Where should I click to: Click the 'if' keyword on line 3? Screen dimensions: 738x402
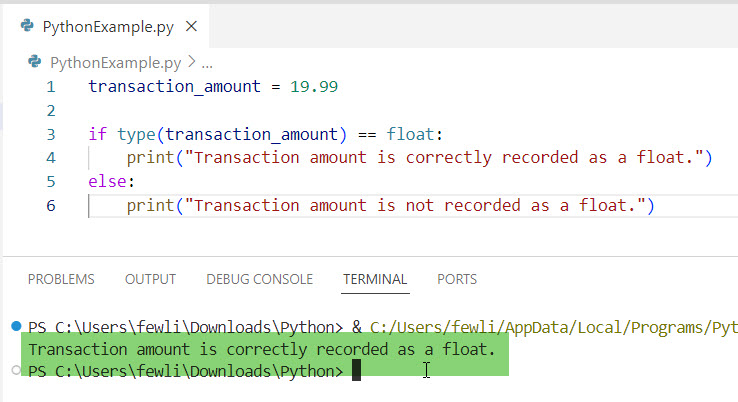(x=97, y=134)
